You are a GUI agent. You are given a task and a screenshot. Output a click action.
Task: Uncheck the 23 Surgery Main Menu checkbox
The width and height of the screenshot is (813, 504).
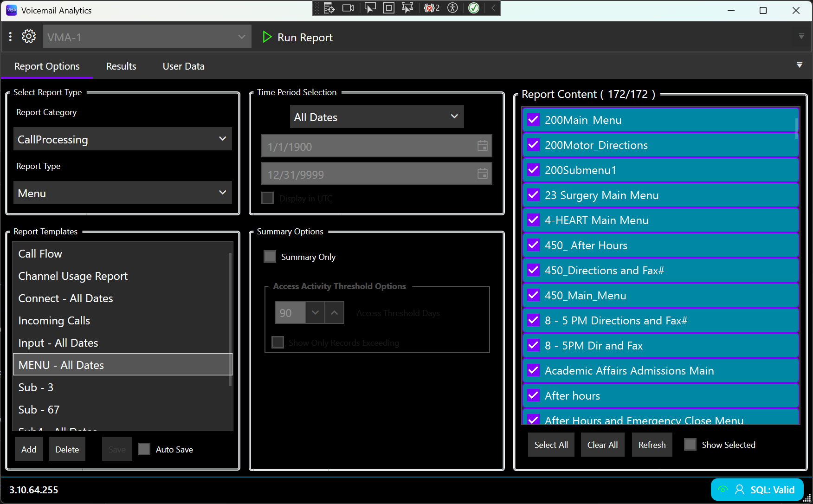[534, 195]
